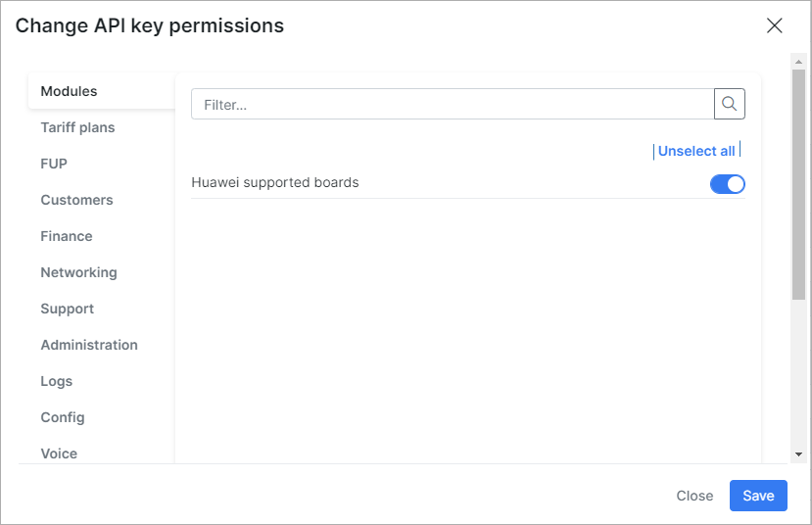The image size is (812, 525).
Task: Show Support permissions
Action: [68, 309]
